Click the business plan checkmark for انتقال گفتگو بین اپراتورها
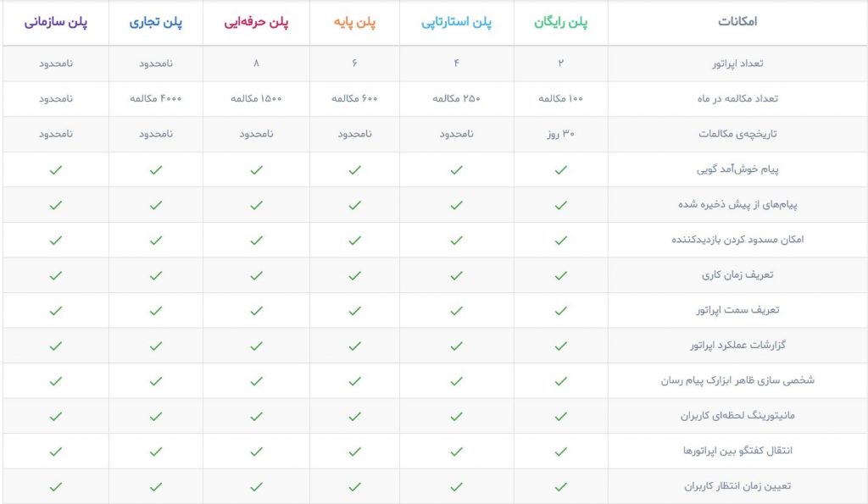868x504 pixels. tap(156, 451)
